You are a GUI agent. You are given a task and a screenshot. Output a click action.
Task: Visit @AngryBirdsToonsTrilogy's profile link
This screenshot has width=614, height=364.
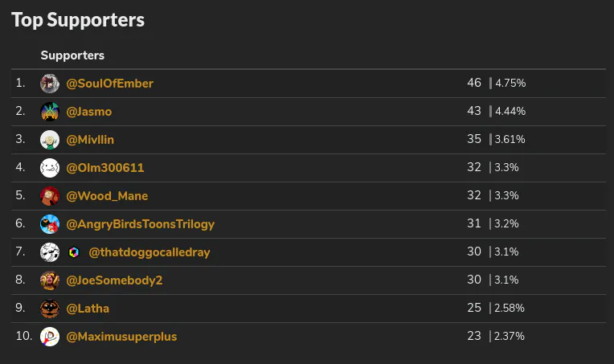(x=140, y=224)
